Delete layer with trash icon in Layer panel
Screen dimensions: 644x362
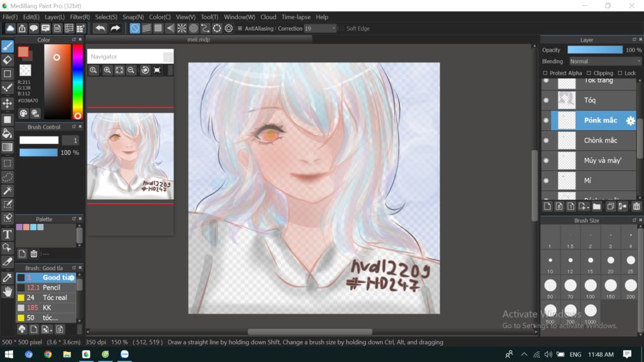click(636, 206)
